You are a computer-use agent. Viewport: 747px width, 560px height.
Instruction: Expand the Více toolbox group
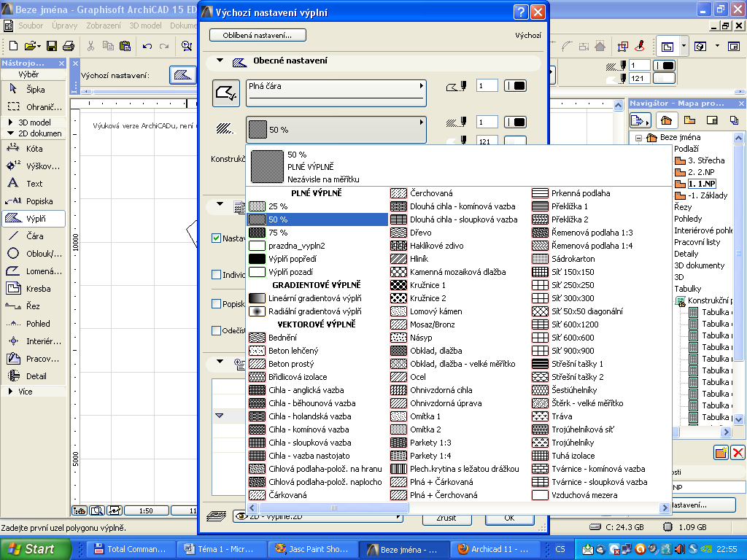(x=10, y=392)
